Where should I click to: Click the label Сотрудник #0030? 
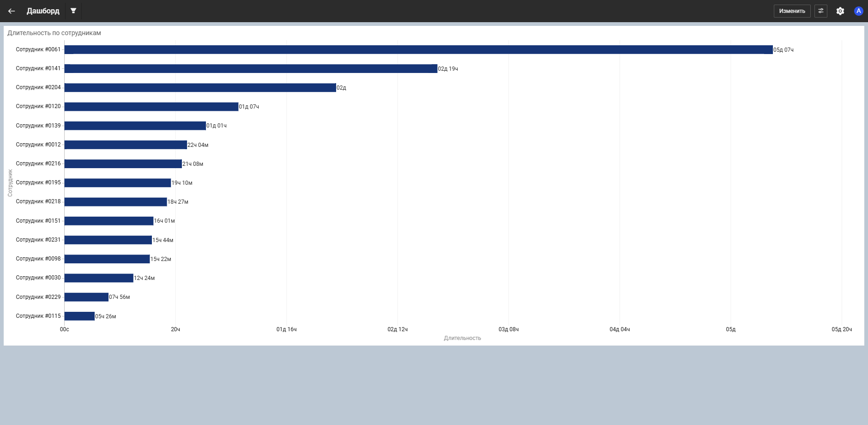(38, 278)
